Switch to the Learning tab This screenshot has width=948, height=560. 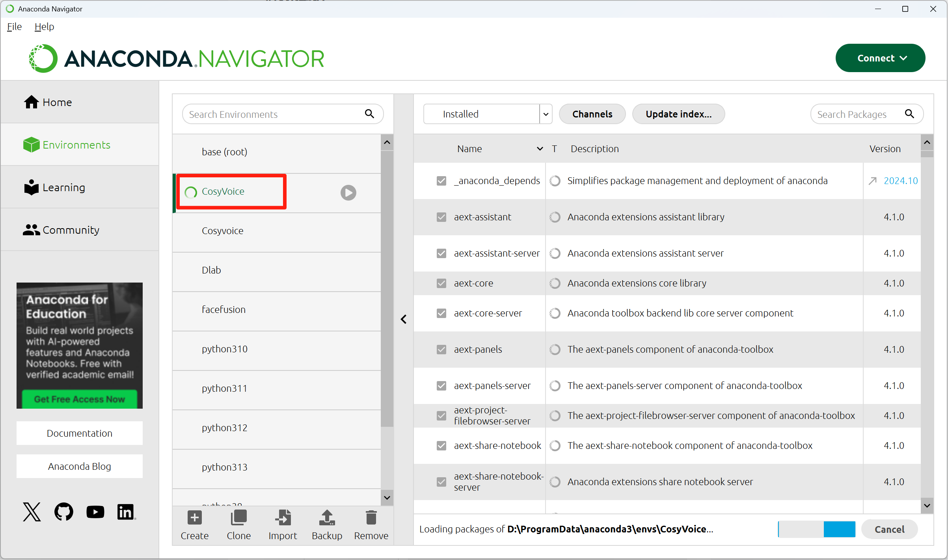coord(63,188)
